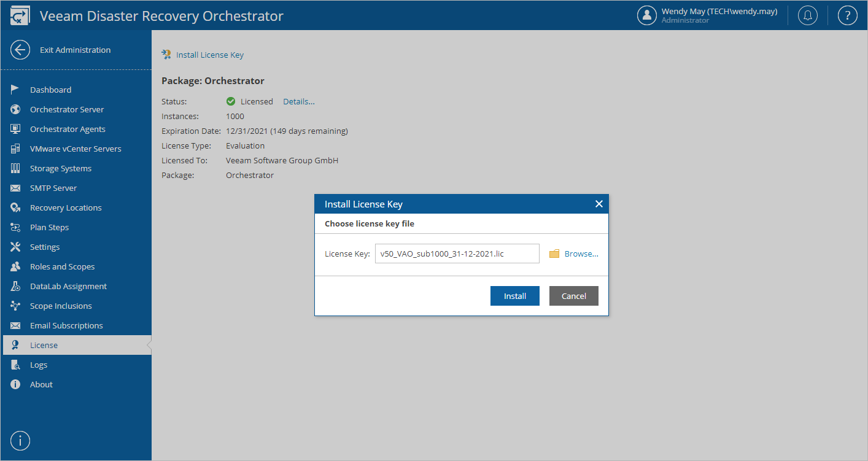Click the Scope Inclusions nodes icon

[15, 306]
